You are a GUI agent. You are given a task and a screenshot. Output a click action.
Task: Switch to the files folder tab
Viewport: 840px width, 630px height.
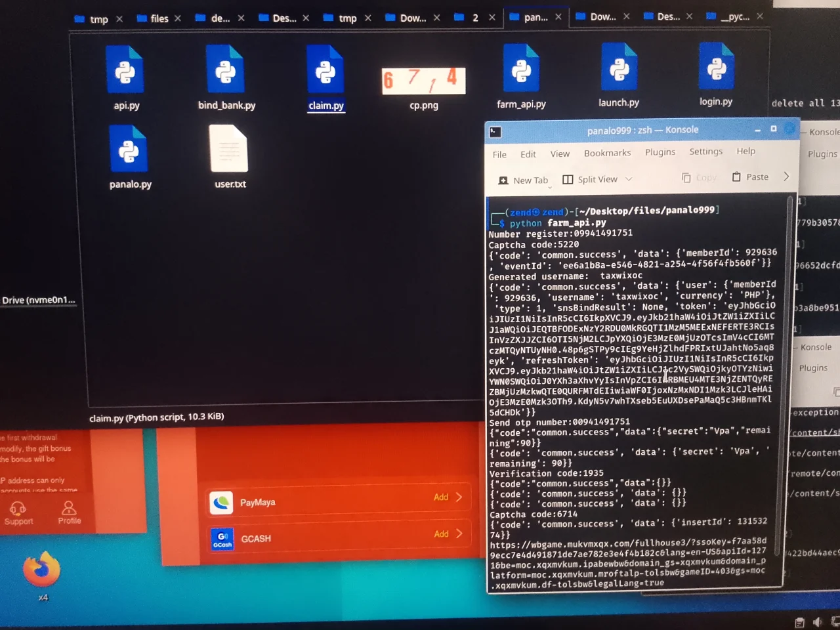pos(153,18)
